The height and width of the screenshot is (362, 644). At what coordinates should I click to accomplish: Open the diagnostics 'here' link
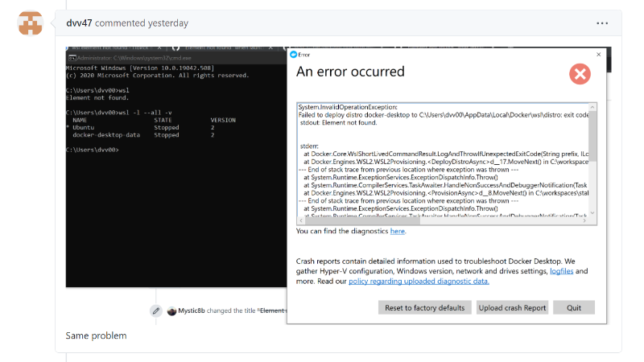point(397,231)
